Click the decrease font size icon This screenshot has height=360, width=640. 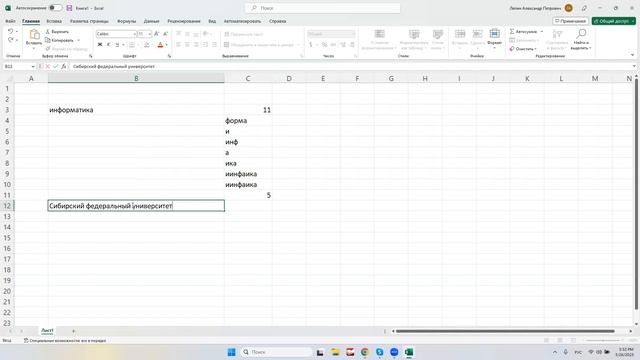pyautogui.click(x=165, y=34)
